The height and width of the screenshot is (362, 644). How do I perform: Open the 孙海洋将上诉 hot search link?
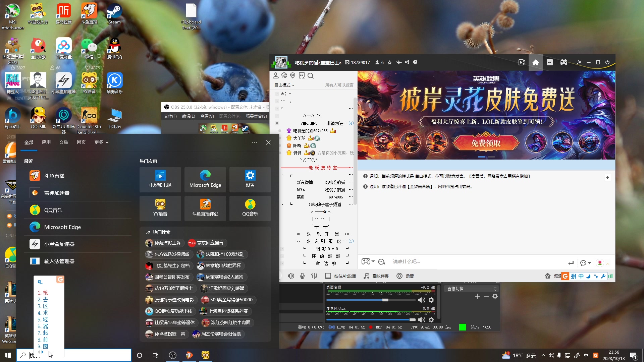[164, 243]
